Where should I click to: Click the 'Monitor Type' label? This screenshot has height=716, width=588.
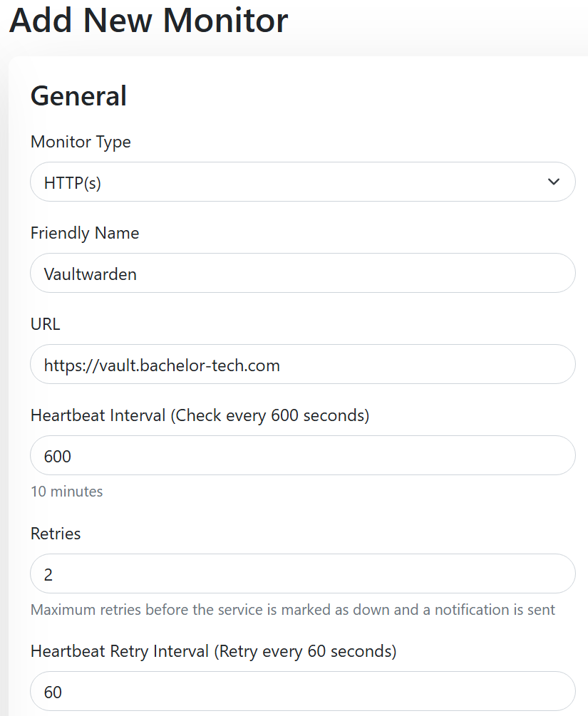(81, 142)
